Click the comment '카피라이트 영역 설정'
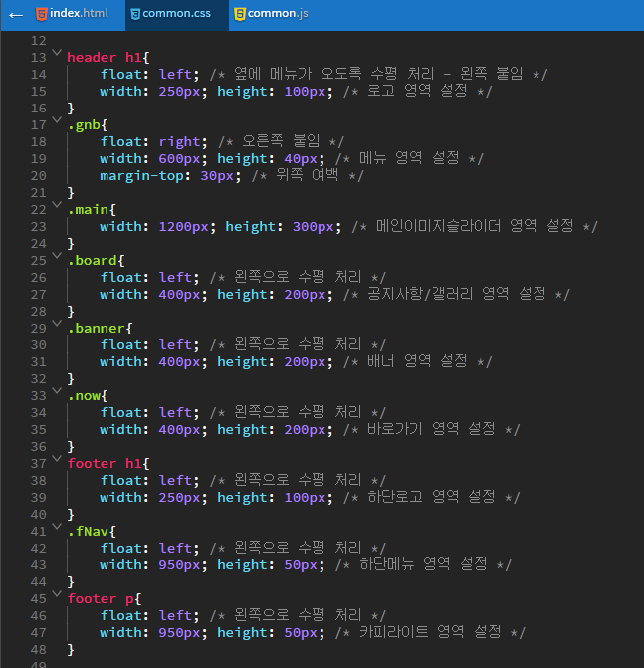Image resolution: width=644 pixels, height=668 pixels. 430,632
